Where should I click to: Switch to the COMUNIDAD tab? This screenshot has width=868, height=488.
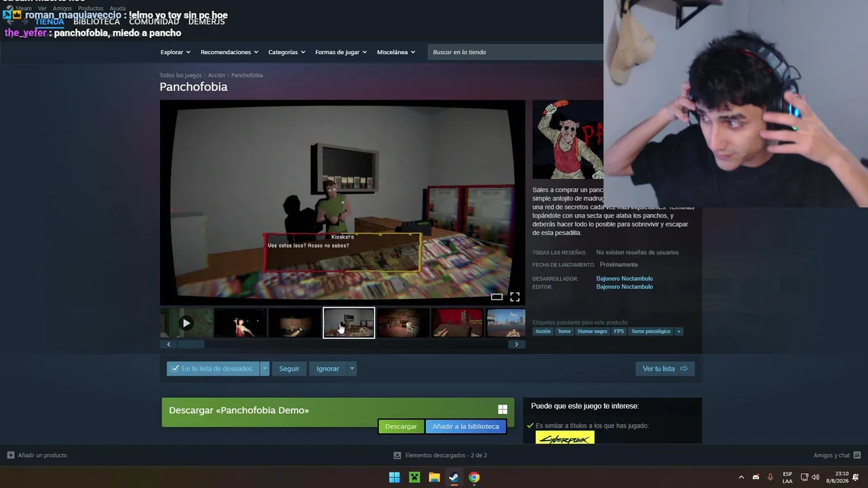point(154,22)
